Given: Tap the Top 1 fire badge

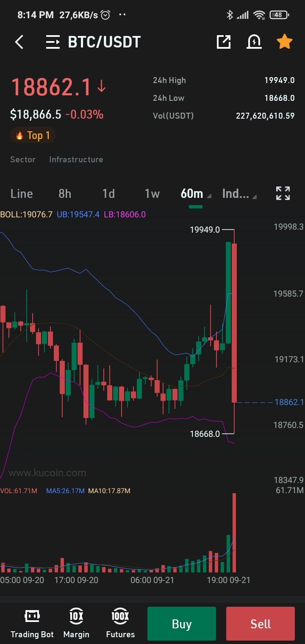Looking at the screenshot, I should coord(33,136).
